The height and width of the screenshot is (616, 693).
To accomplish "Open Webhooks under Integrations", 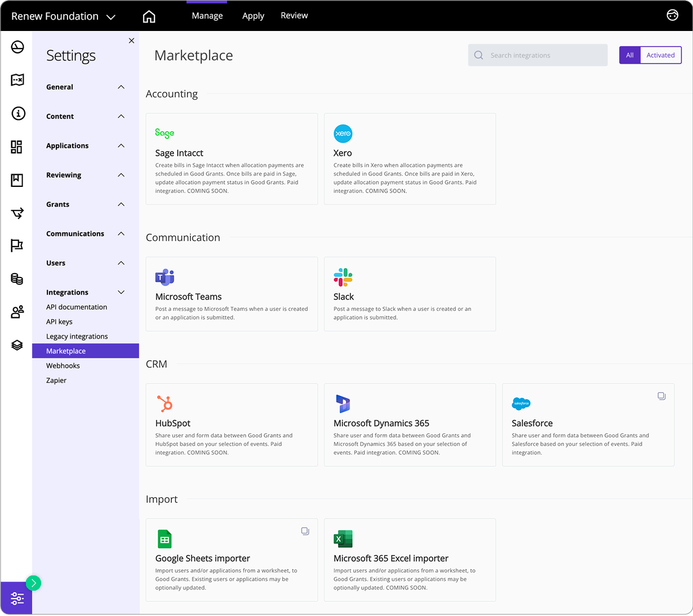I will (x=63, y=365).
